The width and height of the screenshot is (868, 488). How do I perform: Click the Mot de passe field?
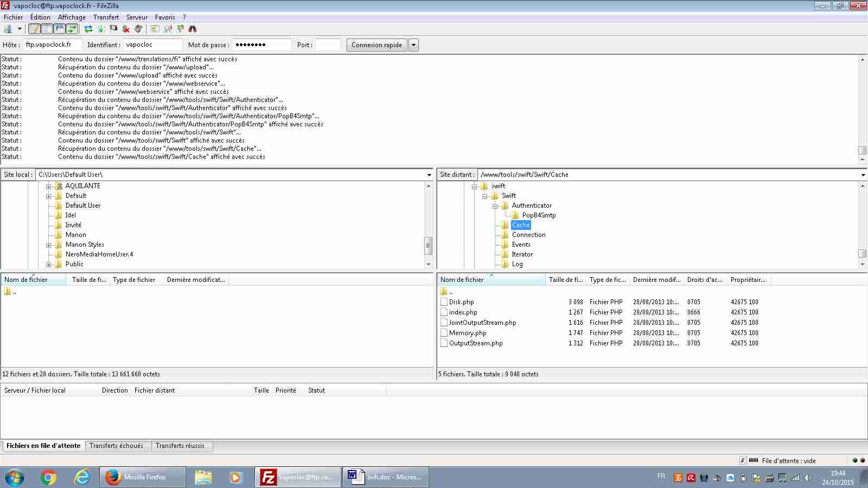[x=261, y=45]
